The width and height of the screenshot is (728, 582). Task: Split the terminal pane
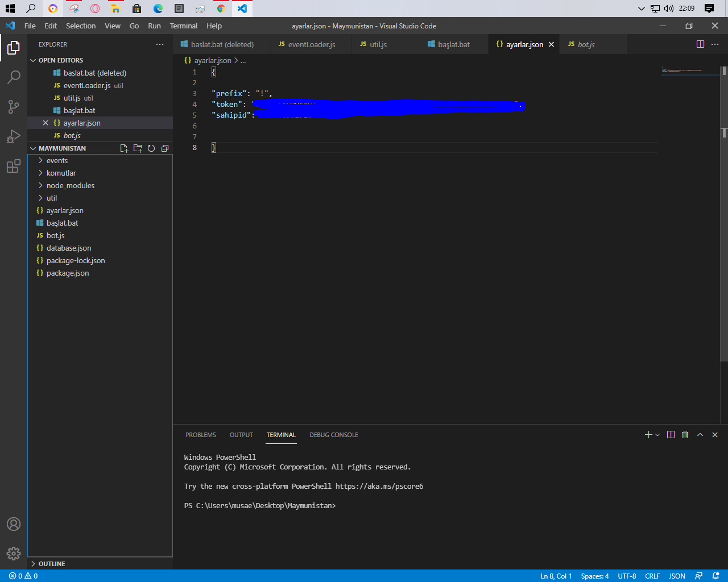pyautogui.click(x=671, y=435)
